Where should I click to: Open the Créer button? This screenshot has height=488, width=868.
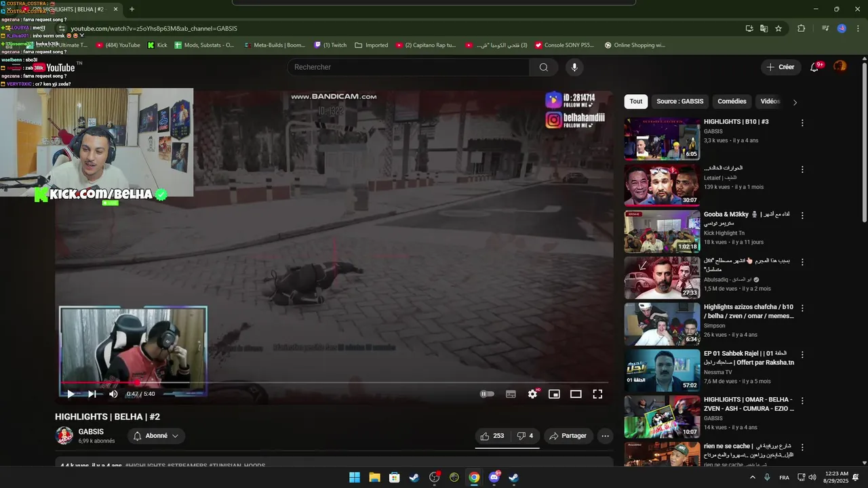click(781, 67)
